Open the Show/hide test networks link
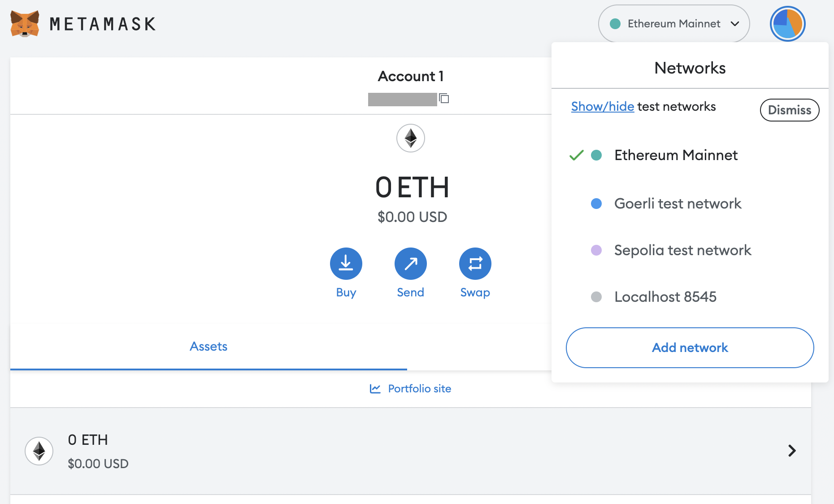The width and height of the screenshot is (834, 504). (602, 107)
